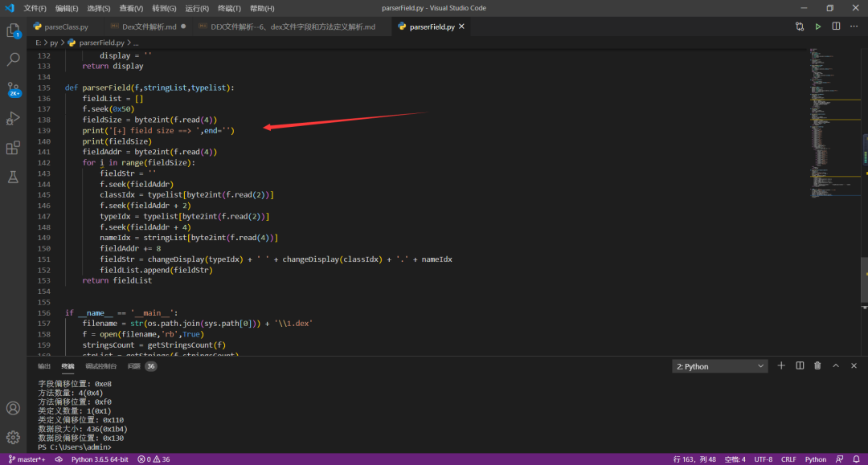Click the master+* git branch indicator
This screenshot has width=868, height=465.
point(27,459)
